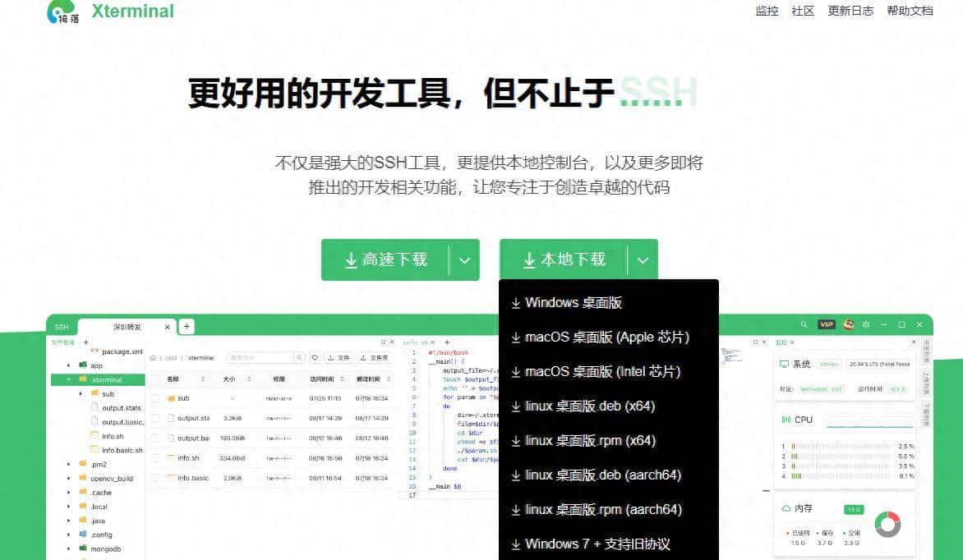The image size is (963, 560).
Task: Click the home icon in the file path breadcrumb
Action: coord(153,357)
